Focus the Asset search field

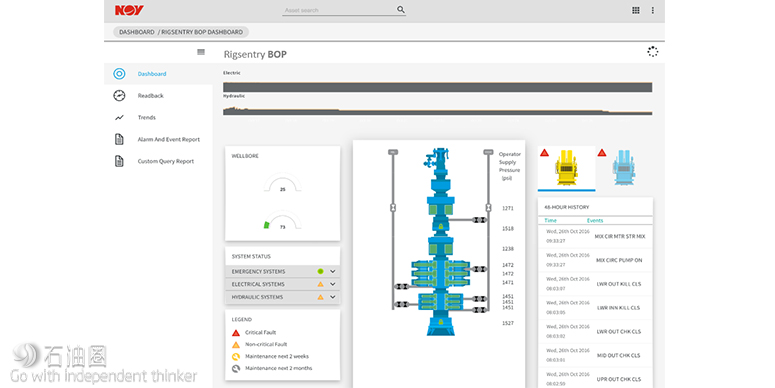pyautogui.click(x=339, y=10)
